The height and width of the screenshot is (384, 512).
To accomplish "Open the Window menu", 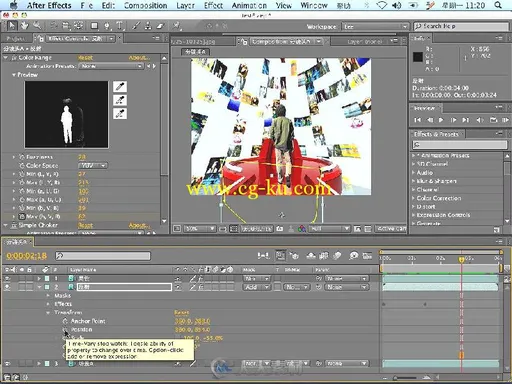I will (x=314, y=5).
